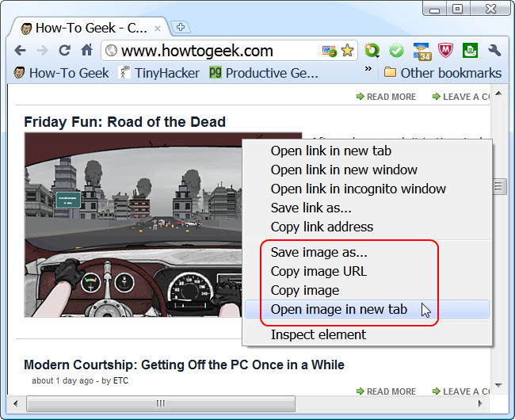Open How-To Geek bookmark

(61, 73)
